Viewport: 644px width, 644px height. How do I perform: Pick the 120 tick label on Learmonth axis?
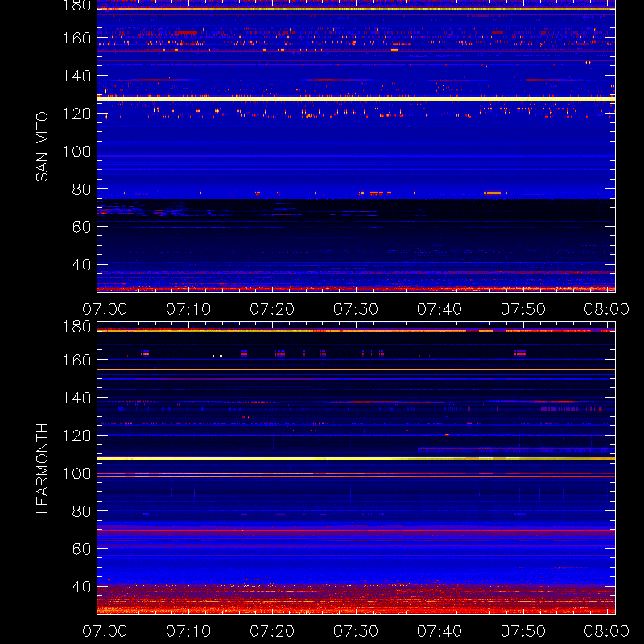tap(76, 436)
